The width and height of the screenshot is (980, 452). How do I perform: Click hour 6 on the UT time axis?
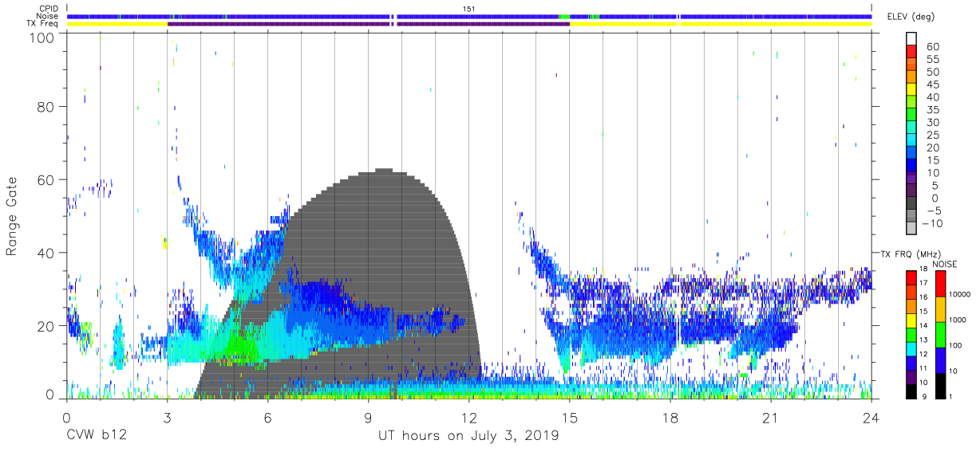tap(267, 418)
